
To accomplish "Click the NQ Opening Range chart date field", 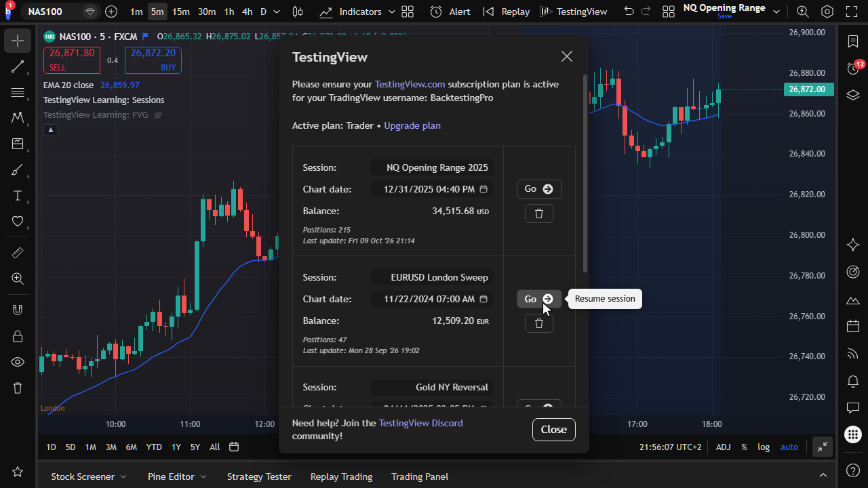I will [431, 189].
